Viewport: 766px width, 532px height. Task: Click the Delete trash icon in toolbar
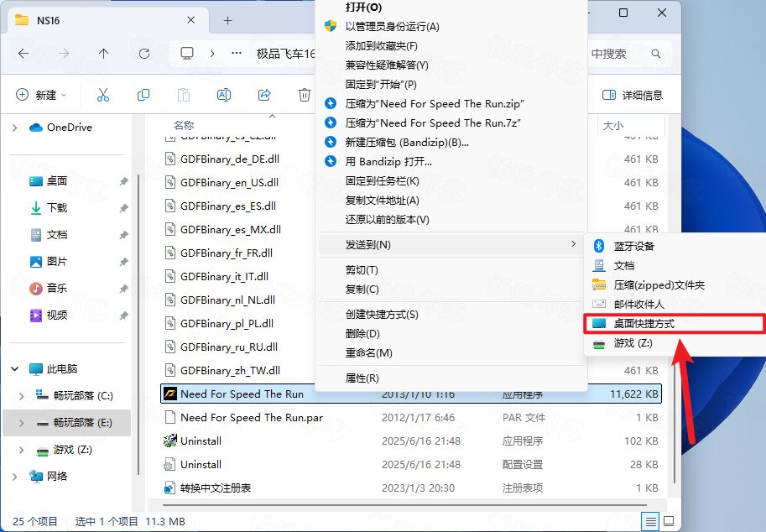coord(305,95)
